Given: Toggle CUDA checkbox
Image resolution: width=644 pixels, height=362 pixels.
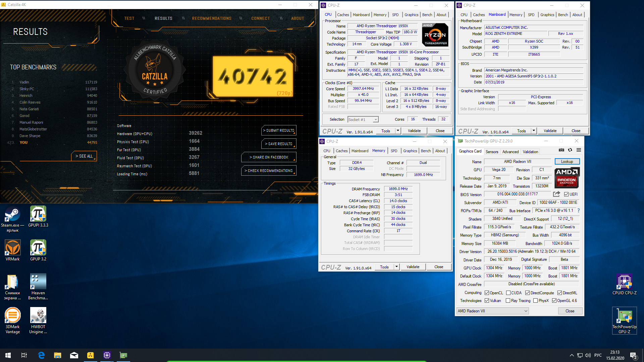Looking at the screenshot, I should click(x=508, y=293).
